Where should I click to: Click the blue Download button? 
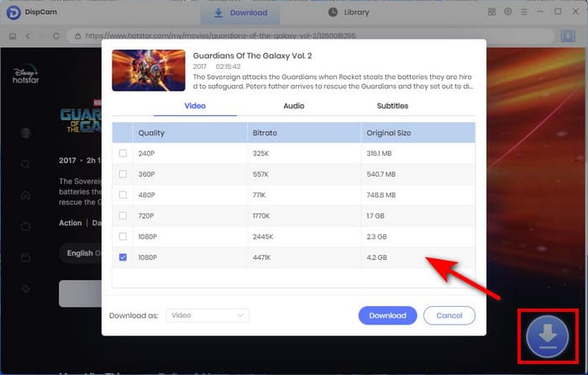coord(388,315)
